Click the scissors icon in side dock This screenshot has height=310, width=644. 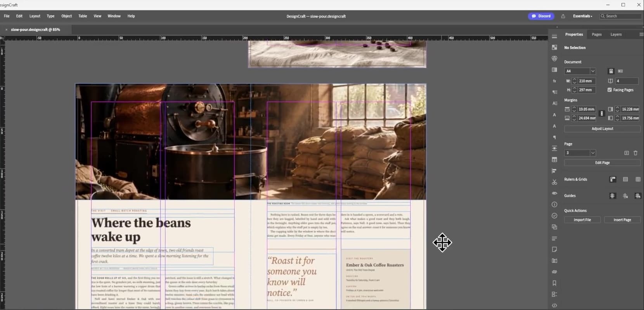click(x=554, y=182)
